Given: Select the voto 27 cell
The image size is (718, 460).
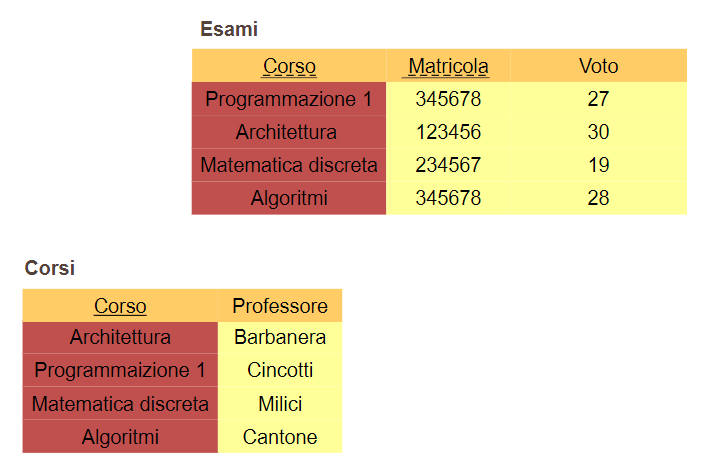Looking at the screenshot, I should coord(598,99).
